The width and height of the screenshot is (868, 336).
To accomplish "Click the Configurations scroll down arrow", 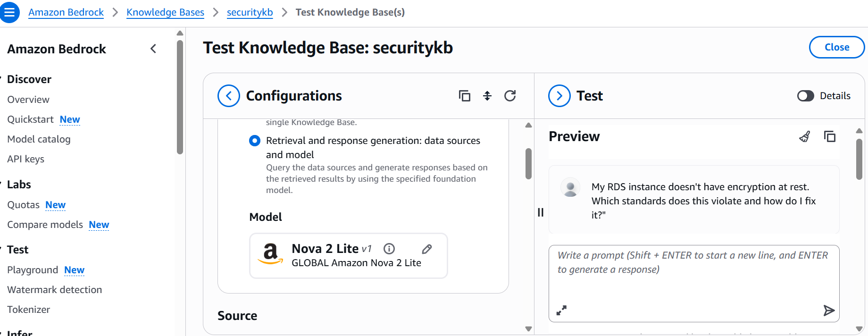I will [529, 328].
